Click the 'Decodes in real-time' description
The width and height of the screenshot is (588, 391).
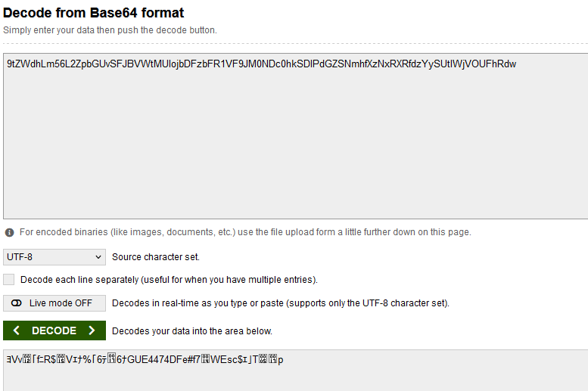point(281,303)
